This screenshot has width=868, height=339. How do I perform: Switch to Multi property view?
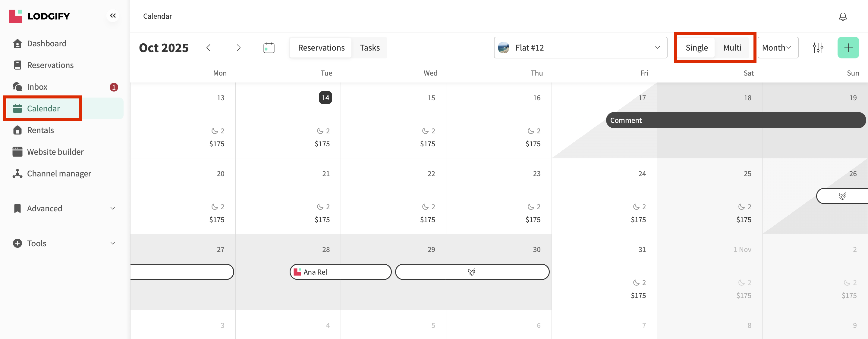click(x=732, y=48)
